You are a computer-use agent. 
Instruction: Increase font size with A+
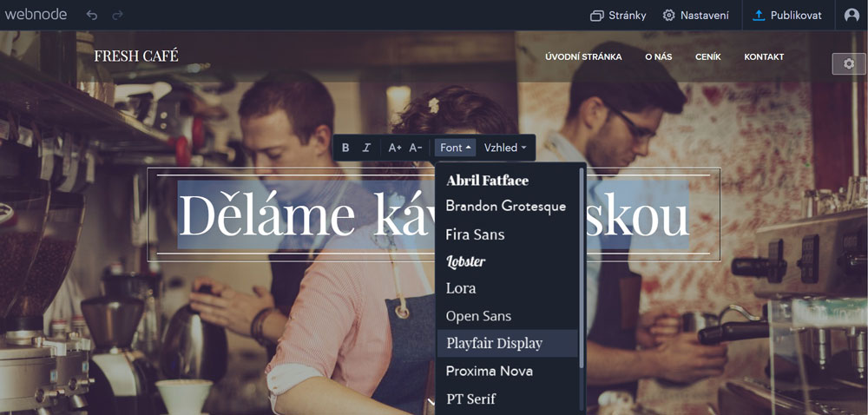[x=395, y=148]
